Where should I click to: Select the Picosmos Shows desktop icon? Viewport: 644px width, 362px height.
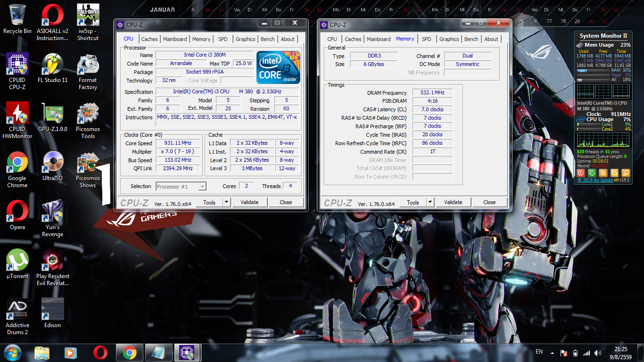pos(88,170)
